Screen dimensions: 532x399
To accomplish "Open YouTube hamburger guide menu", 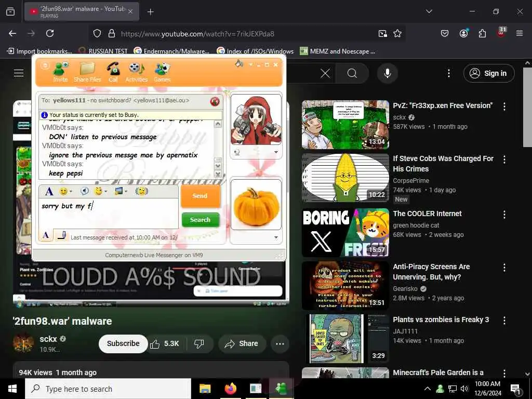I will tap(19, 73).
